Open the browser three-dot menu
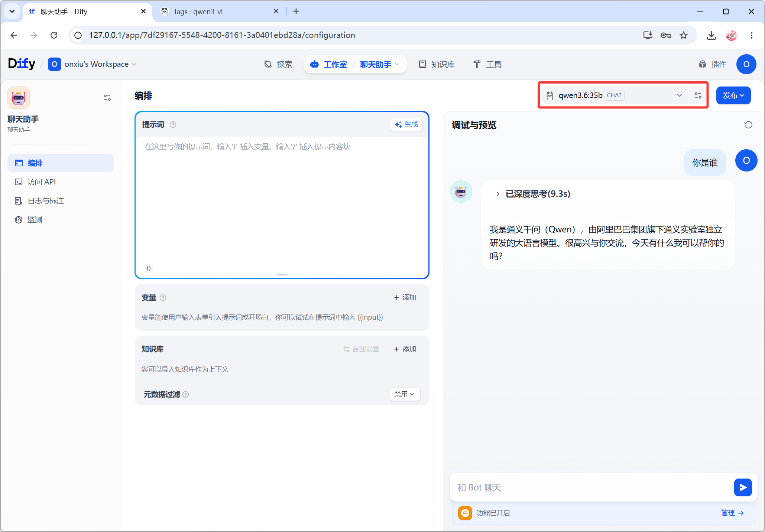Screen dimensions: 765x532 (x=751, y=35)
